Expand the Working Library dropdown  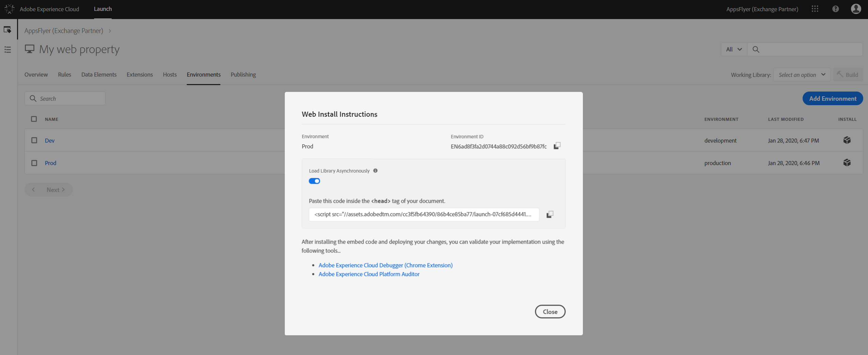point(802,75)
